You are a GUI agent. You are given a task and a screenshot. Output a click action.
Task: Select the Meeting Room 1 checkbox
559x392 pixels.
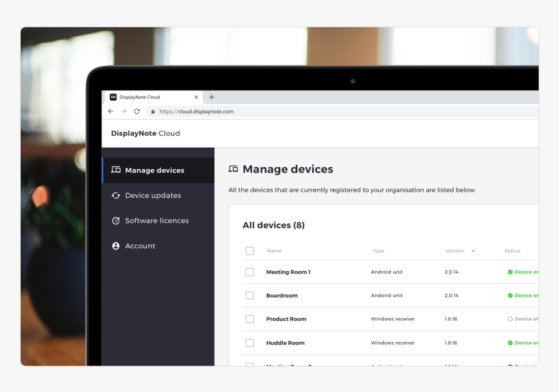(x=250, y=272)
